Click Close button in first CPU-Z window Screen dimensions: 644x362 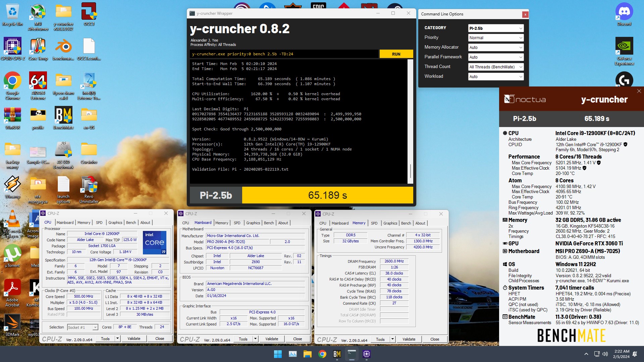pyautogui.click(x=160, y=339)
